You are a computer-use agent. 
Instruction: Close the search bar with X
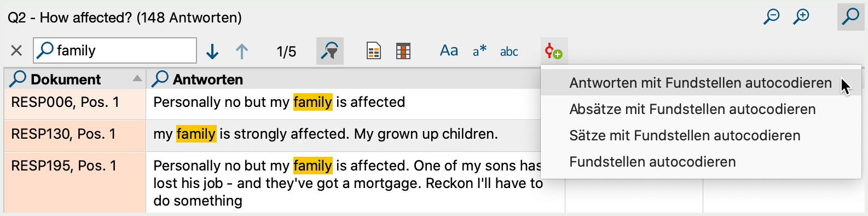16,51
